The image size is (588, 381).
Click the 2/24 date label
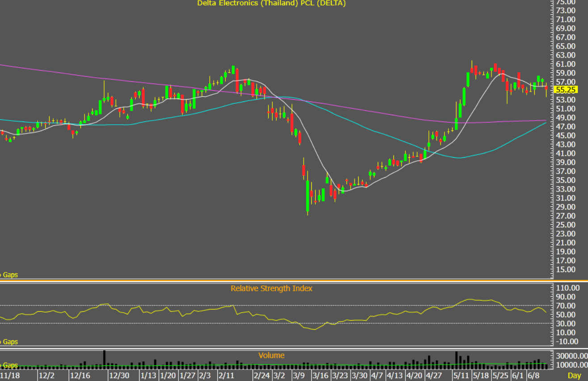pos(262,375)
